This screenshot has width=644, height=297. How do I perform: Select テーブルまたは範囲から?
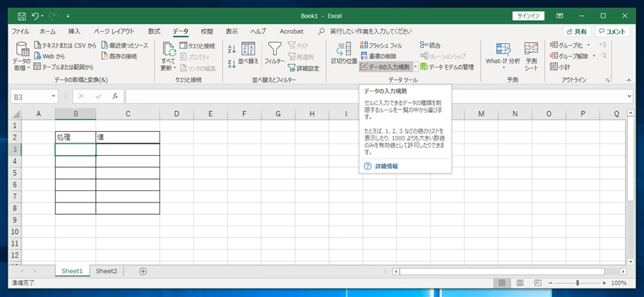click(64, 67)
